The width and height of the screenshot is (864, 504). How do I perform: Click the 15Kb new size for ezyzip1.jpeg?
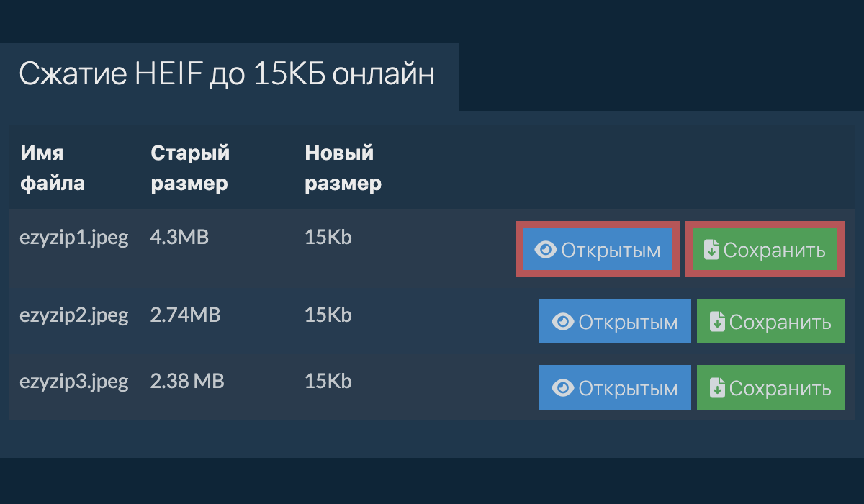[x=328, y=238]
